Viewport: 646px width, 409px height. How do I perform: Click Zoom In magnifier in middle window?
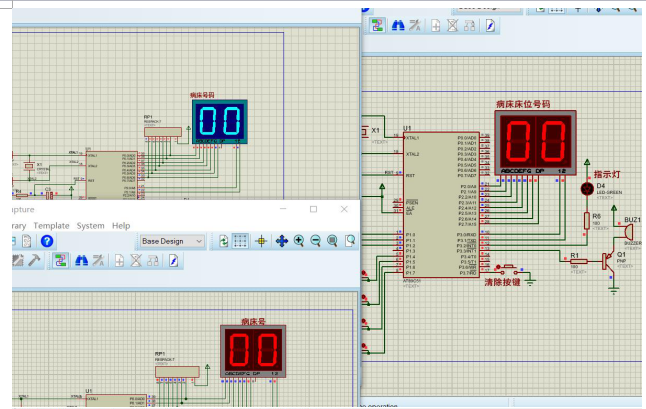(x=299, y=241)
